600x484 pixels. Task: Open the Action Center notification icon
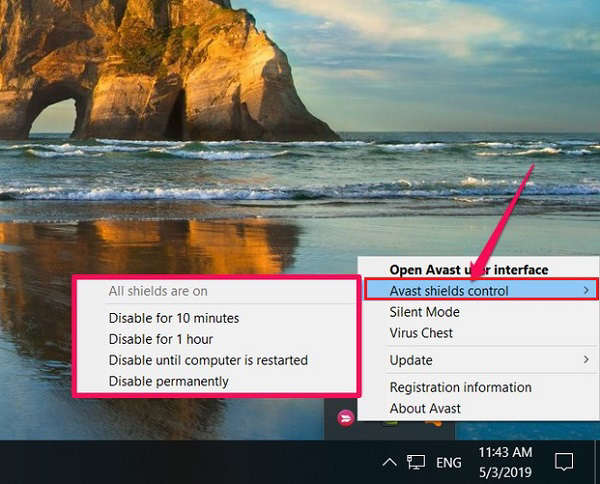(x=564, y=462)
